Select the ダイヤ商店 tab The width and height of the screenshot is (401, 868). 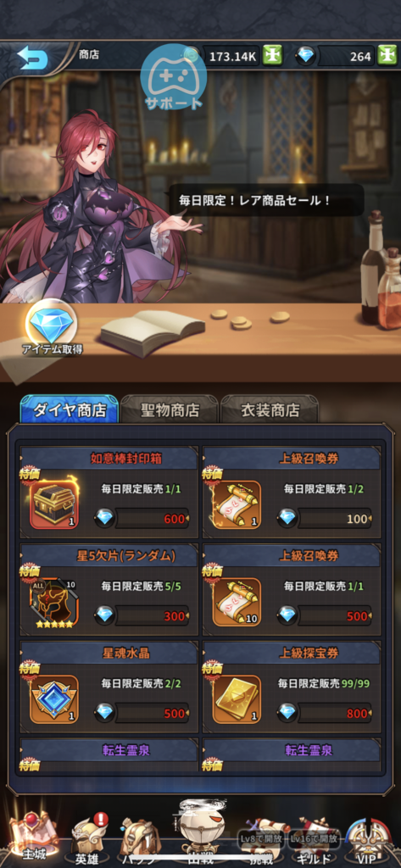pos(70,410)
